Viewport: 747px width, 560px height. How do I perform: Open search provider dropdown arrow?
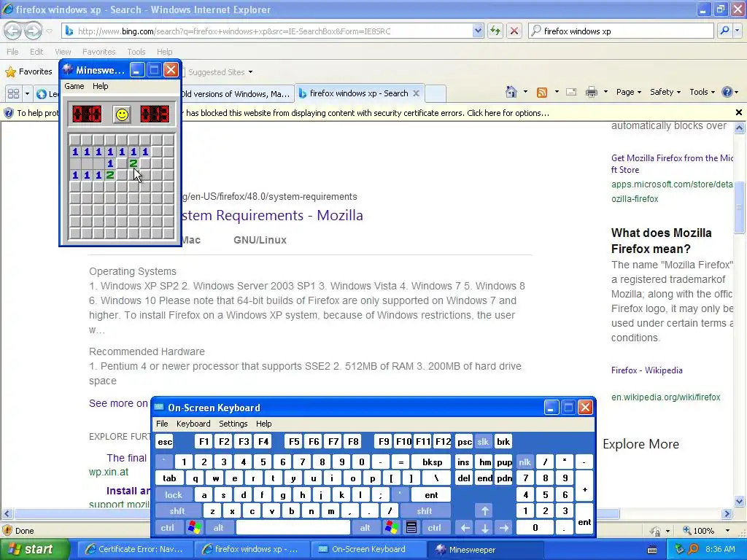[x=737, y=31]
